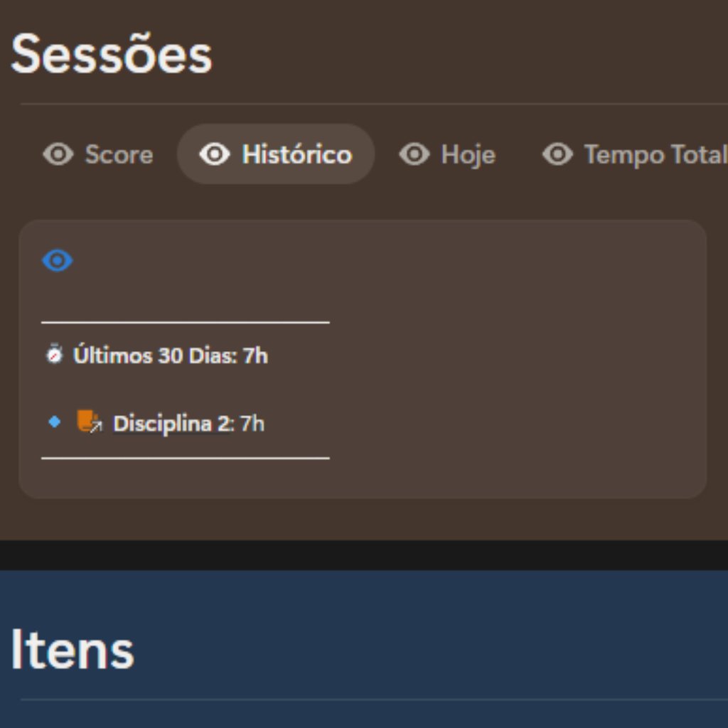Click the Últimos 30 Dias label
The width and height of the screenshot is (728, 728).
click(x=154, y=355)
